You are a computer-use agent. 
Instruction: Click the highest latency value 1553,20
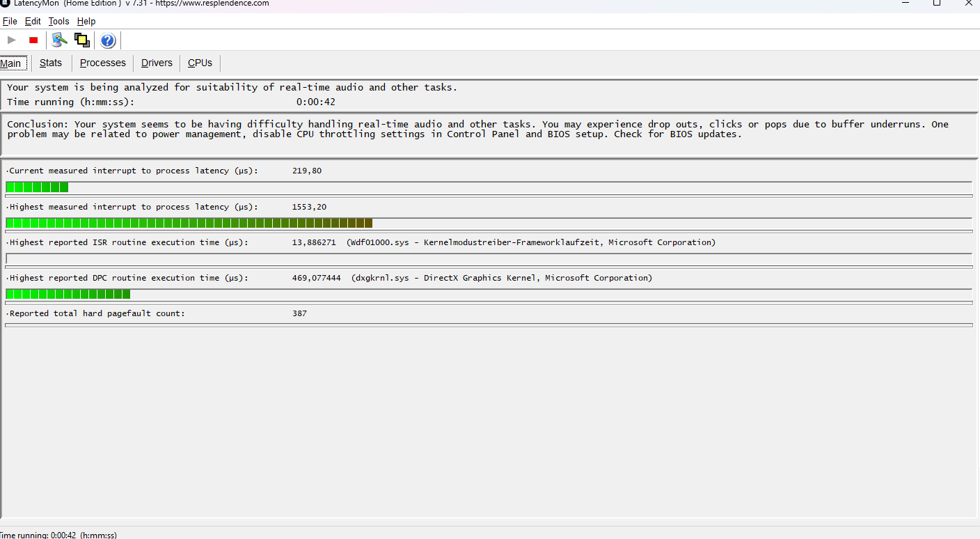click(x=309, y=207)
